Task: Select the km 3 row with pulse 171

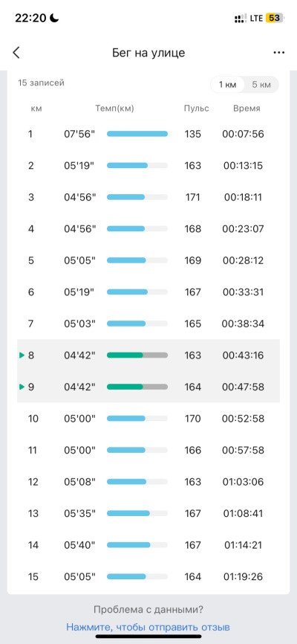Action: click(x=148, y=197)
